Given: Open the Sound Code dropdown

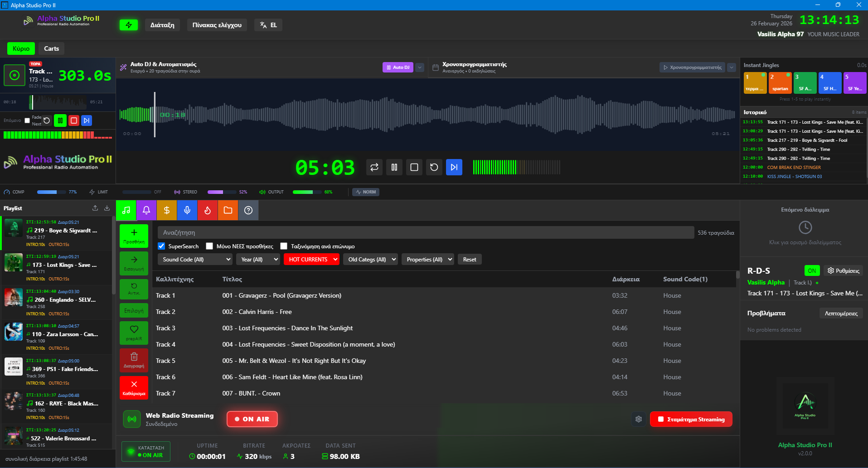Looking at the screenshot, I should point(194,259).
